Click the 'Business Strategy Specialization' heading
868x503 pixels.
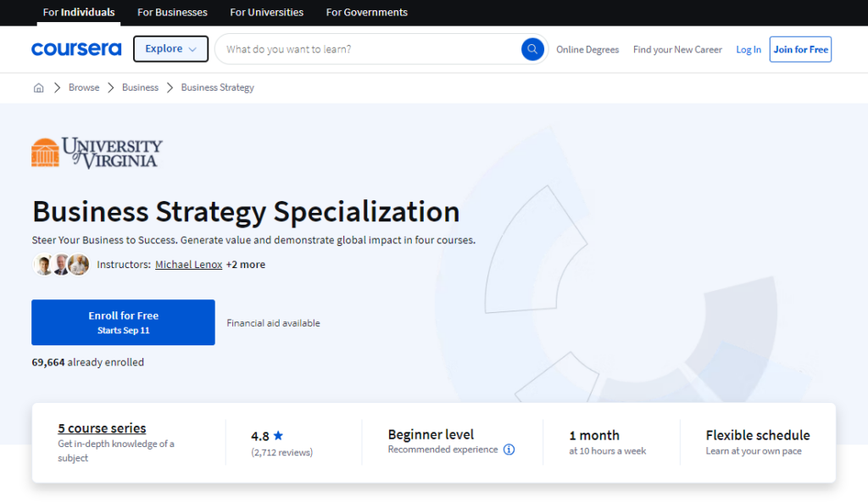[246, 212]
